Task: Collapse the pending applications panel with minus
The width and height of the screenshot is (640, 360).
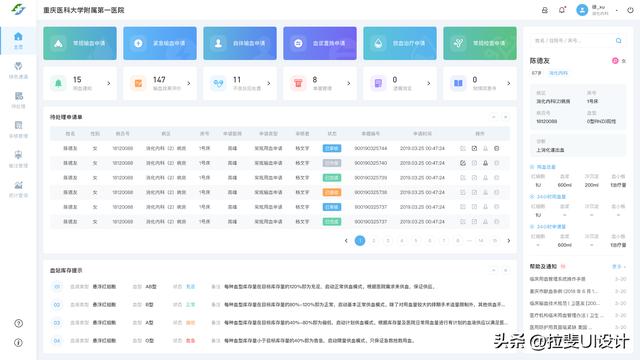Action: tap(494, 117)
